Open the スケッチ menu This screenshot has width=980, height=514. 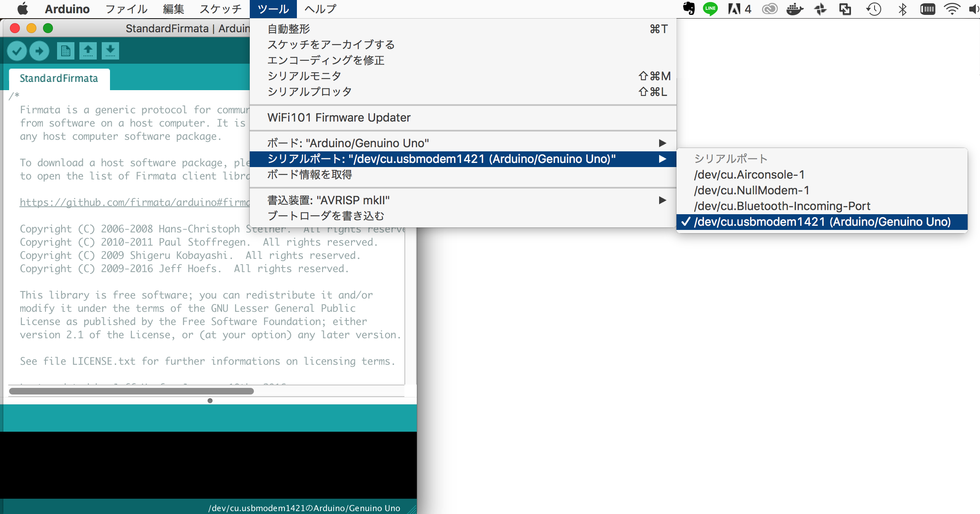pyautogui.click(x=220, y=9)
